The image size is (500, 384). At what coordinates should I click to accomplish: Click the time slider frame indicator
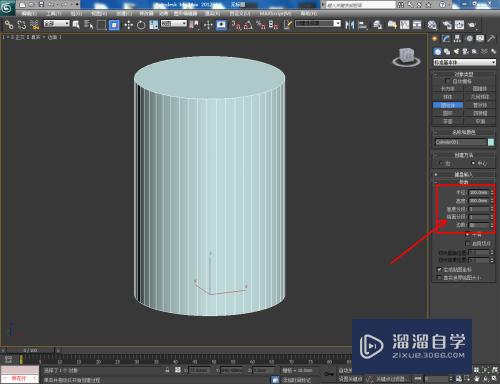point(30,350)
